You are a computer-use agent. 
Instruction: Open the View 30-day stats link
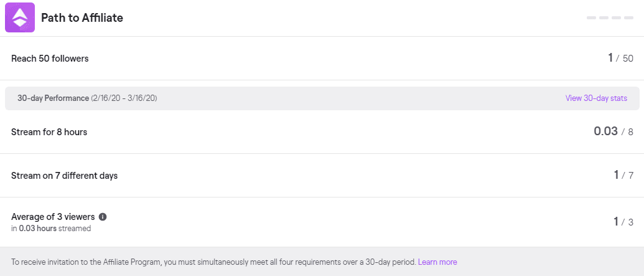(595, 98)
